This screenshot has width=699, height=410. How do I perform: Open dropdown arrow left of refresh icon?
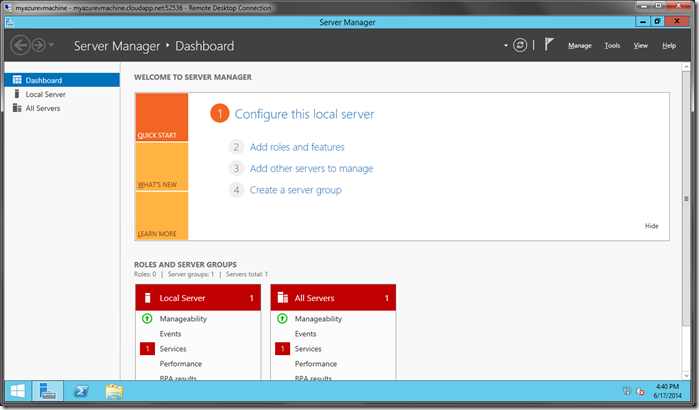pyautogui.click(x=506, y=45)
